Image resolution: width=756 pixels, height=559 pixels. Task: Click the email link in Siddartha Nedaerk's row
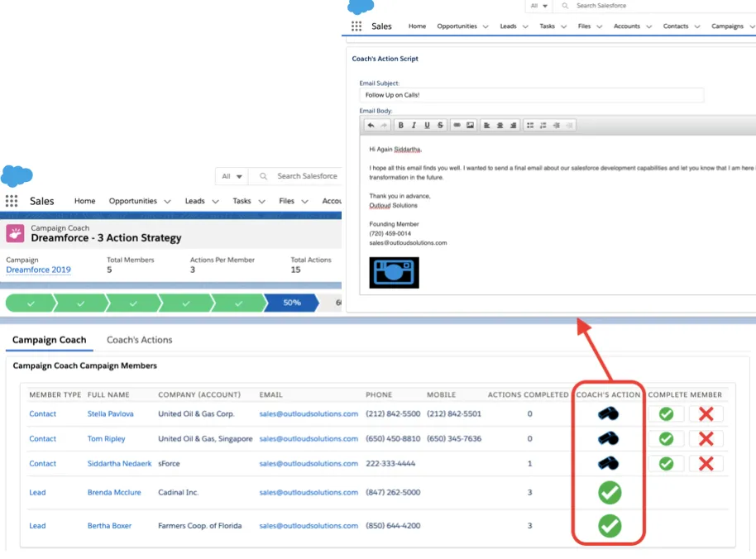[x=309, y=464]
